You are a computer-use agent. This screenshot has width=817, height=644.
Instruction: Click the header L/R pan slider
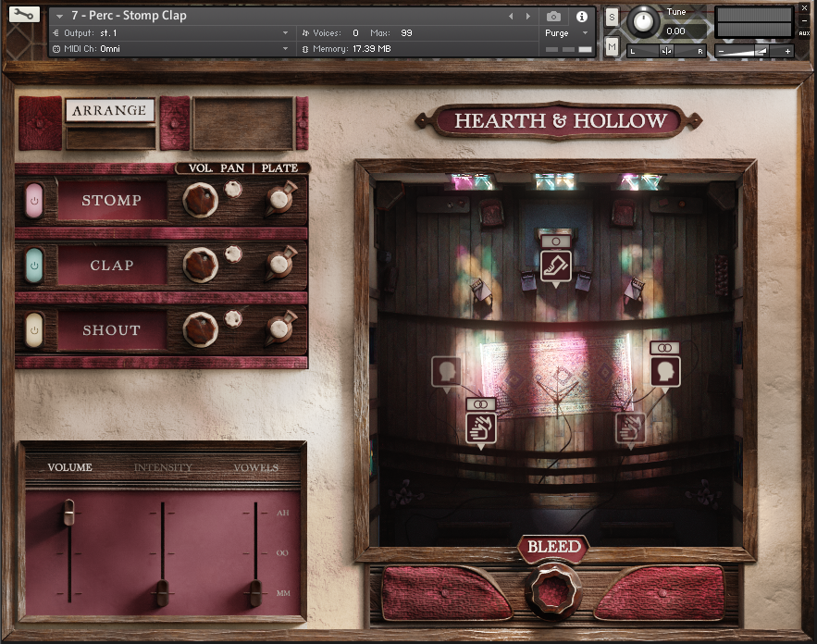tap(666, 51)
